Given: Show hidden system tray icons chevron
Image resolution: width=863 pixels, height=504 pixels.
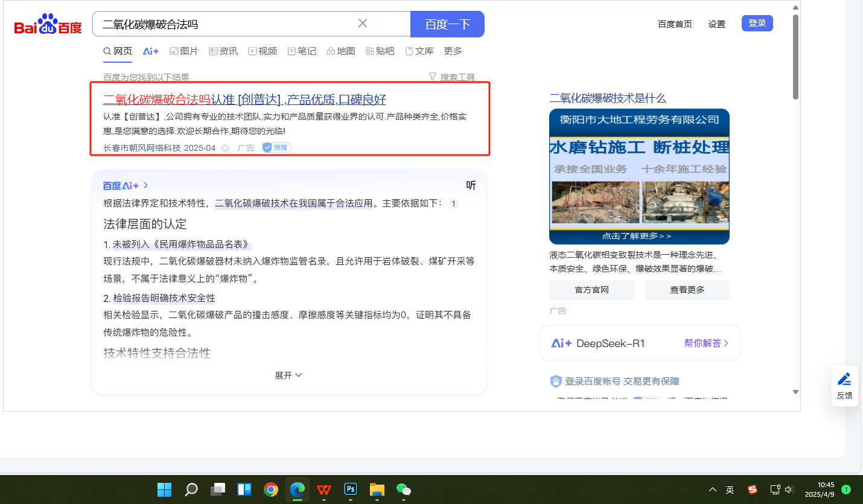Looking at the screenshot, I should click(x=713, y=490).
